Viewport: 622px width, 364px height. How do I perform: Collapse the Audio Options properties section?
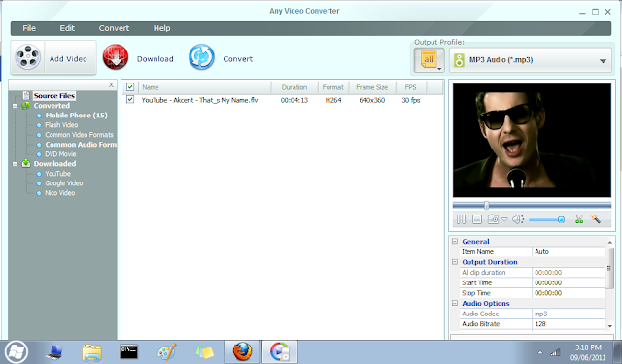tap(455, 303)
